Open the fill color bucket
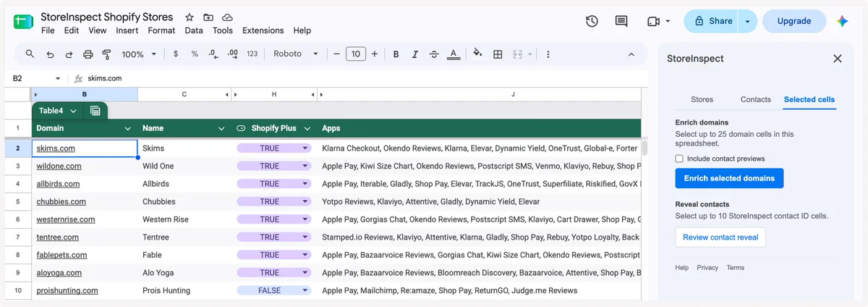 (477, 54)
